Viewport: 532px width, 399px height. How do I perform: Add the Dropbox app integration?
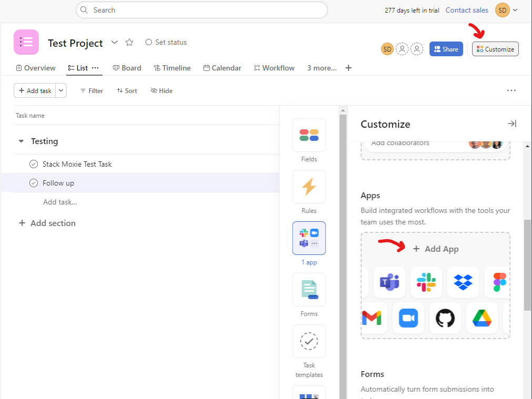tap(463, 282)
